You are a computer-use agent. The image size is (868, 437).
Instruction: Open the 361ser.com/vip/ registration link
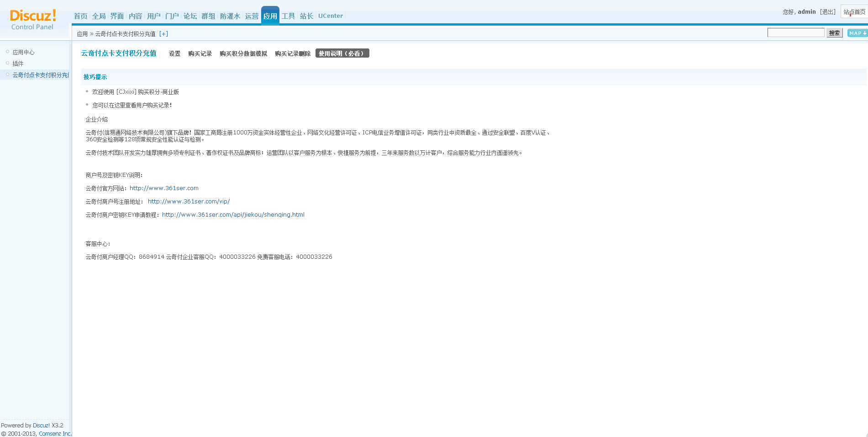[189, 202]
